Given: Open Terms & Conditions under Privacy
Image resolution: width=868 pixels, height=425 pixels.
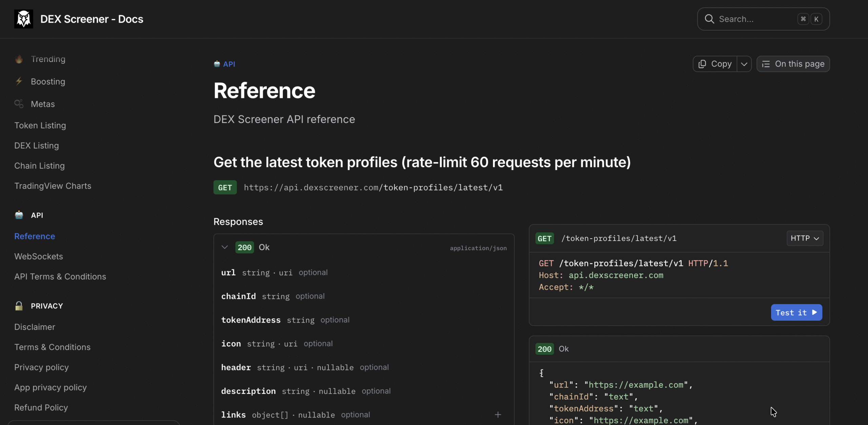Looking at the screenshot, I should pyautogui.click(x=52, y=347).
